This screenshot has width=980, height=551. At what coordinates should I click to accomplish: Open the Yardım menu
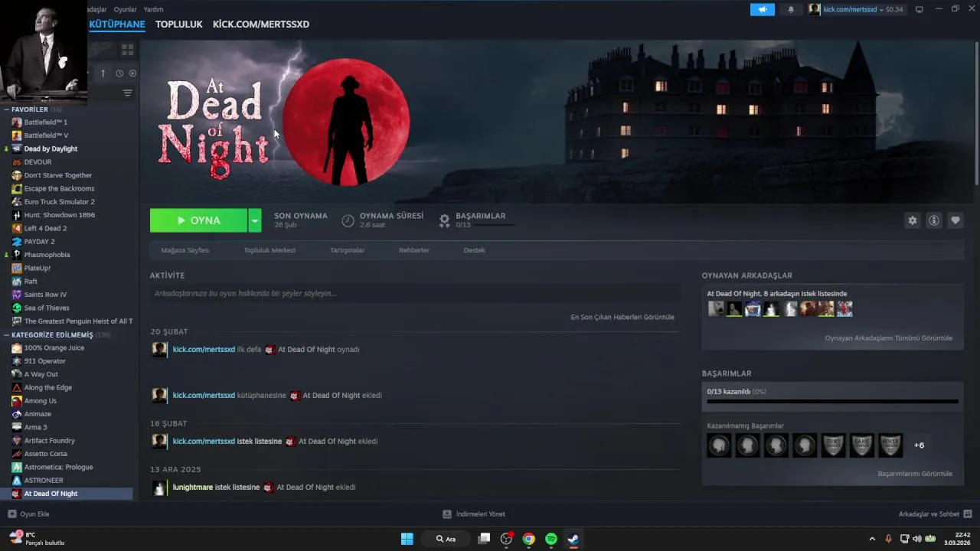[153, 9]
